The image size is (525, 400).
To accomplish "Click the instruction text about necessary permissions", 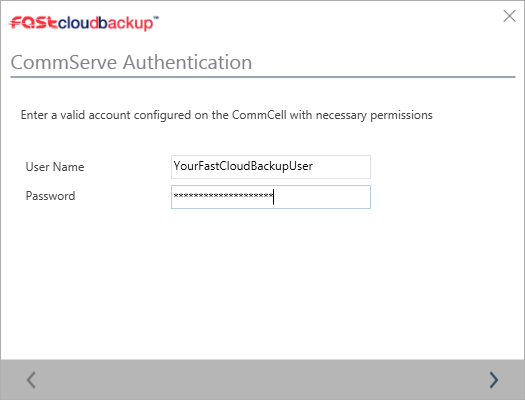I will coord(227,115).
